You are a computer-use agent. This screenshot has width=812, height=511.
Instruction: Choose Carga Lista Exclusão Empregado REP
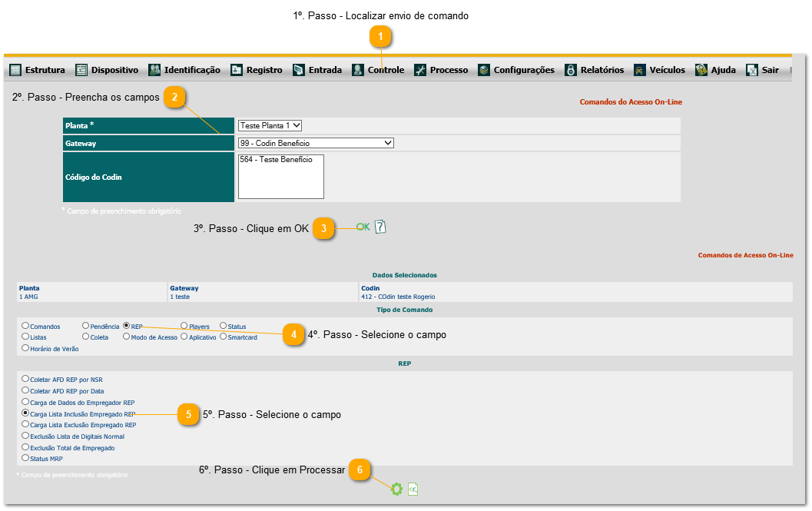tap(25, 424)
